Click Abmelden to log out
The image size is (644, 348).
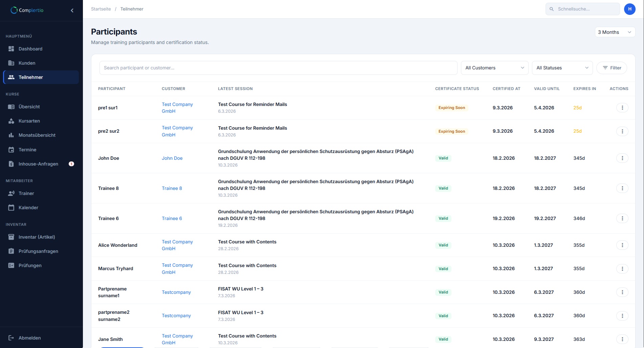coord(41,338)
